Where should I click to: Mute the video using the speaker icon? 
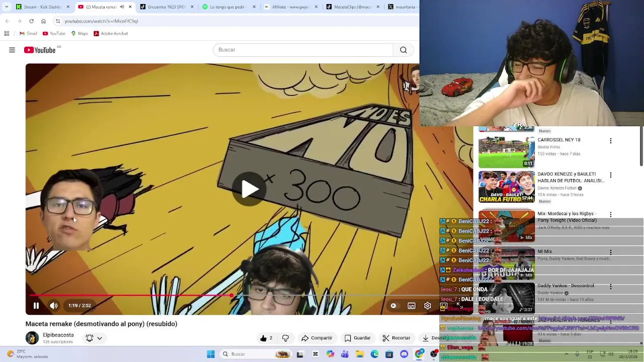click(54, 306)
